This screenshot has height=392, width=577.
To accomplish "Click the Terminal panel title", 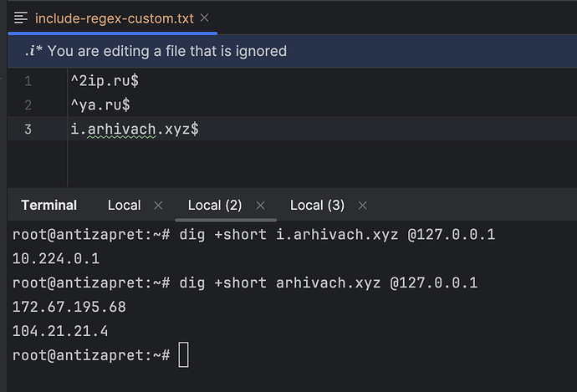I will [x=49, y=205].
